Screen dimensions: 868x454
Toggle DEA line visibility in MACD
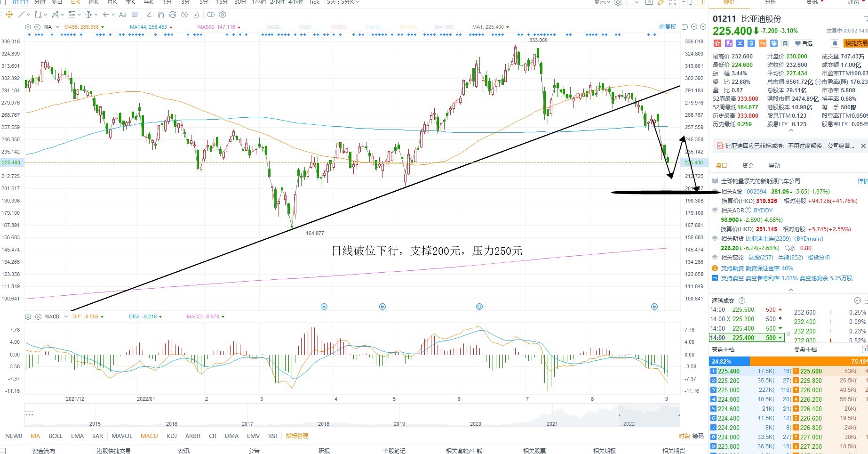tap(145, 316)
